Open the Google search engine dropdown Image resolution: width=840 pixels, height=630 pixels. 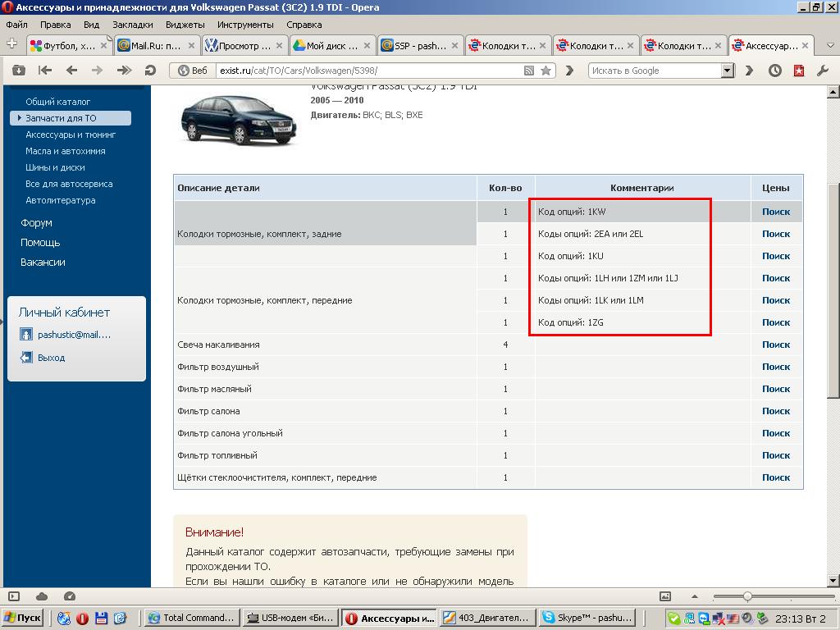(727, 71)
